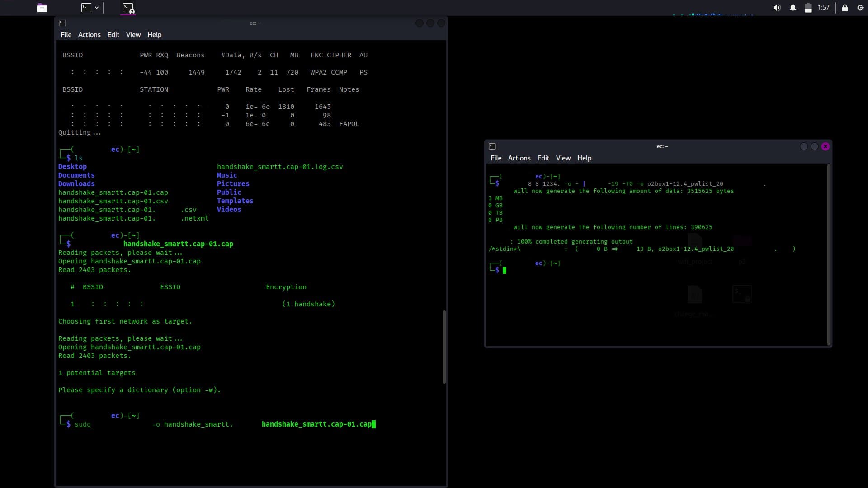Viewport: 868px width, 488px height.
Task: Click '3515625 bytes' line in right terminal
Action: click(623, 191)
